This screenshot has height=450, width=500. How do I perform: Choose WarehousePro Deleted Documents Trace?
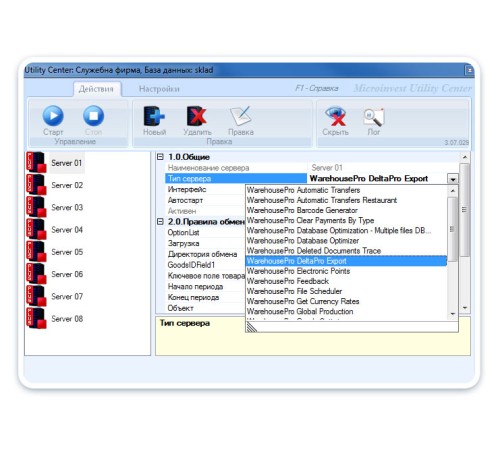pos(346,251)
